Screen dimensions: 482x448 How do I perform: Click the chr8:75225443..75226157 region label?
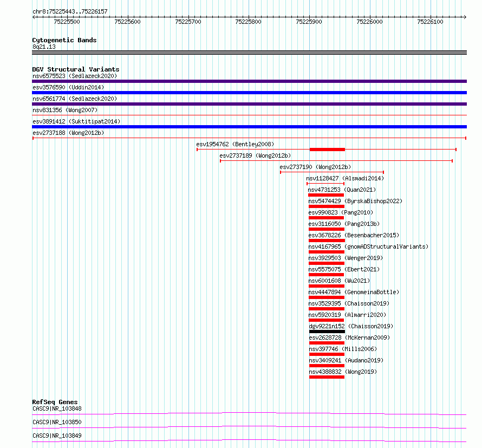point(70,11)
